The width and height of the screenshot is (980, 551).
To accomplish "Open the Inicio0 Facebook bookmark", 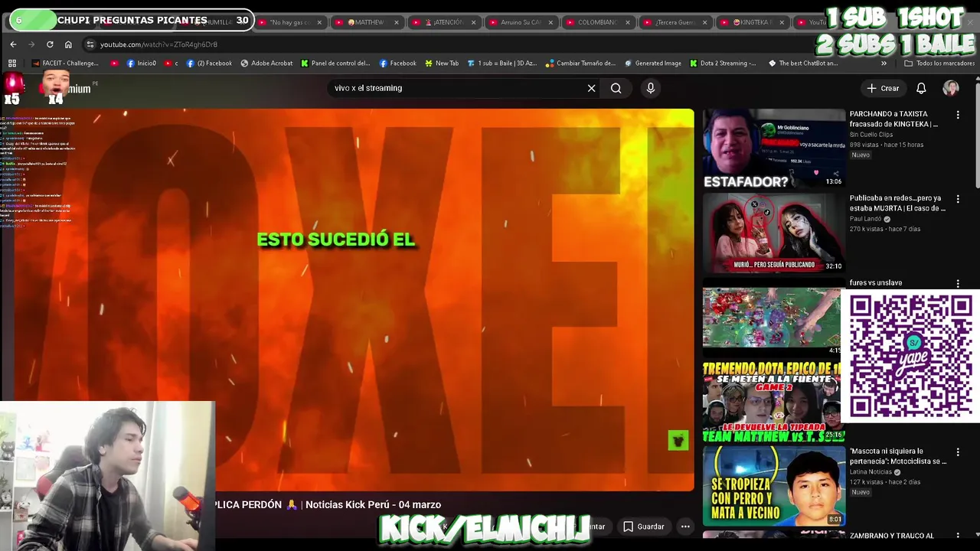I will coord(141,64).
